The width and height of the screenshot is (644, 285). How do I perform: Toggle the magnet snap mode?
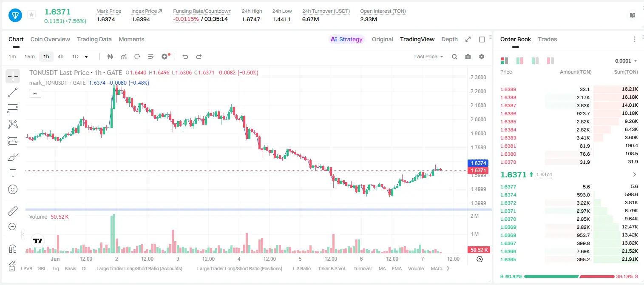[13, 248]
